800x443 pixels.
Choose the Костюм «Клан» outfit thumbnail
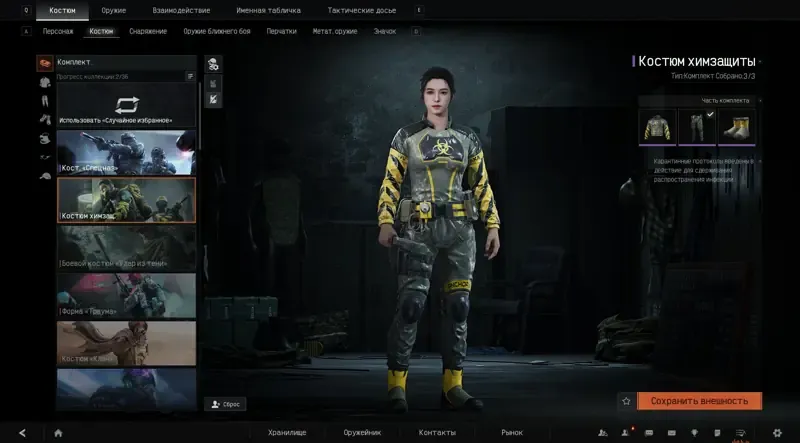[126, 343]
